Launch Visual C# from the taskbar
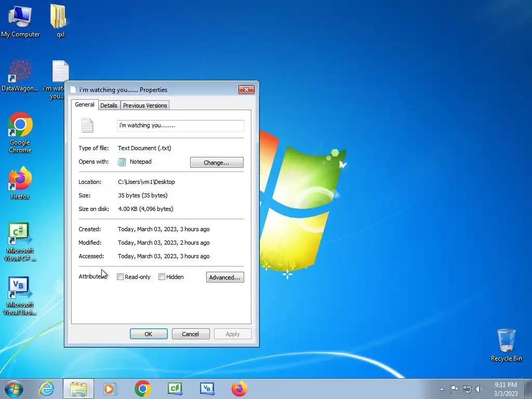Screen dimensions: 532x399 click(175, 389)
